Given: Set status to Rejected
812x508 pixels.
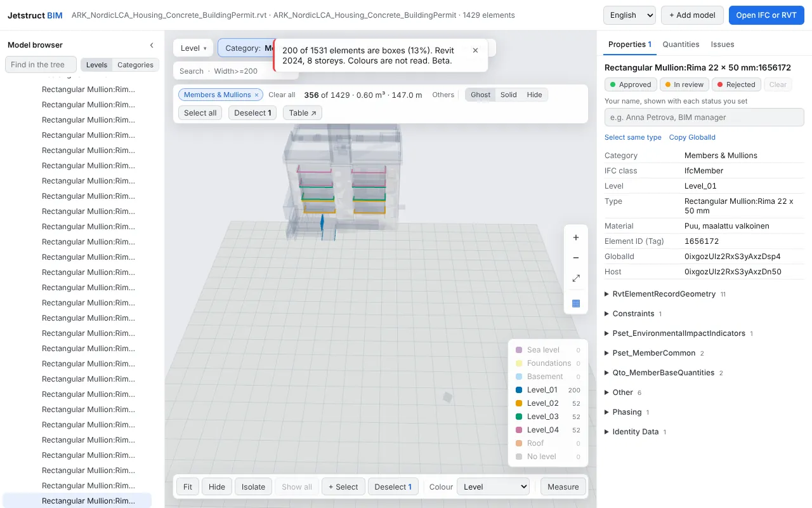Looking at the screenshot, I should 736,84.
